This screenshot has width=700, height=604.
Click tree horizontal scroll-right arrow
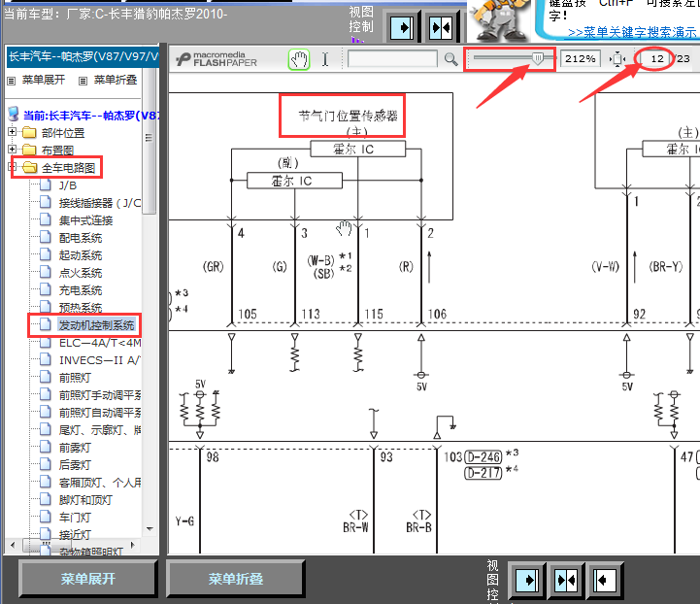pos(133,545)
